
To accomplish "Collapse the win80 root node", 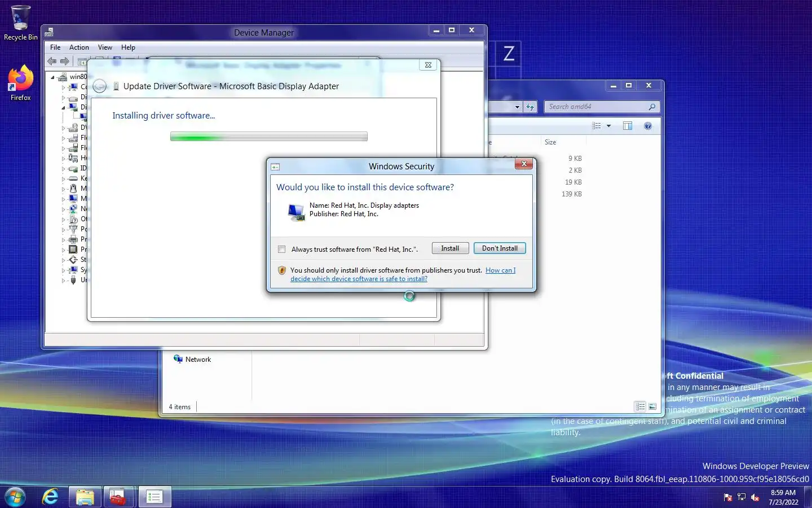I will click(53, 77).
